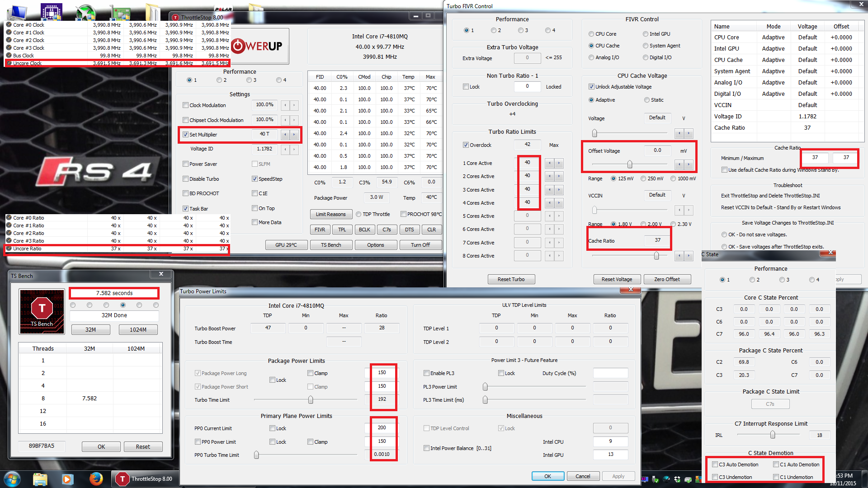868x488 pixels.
Task: Open the TPL power limits button
Action: coord(342,230)
